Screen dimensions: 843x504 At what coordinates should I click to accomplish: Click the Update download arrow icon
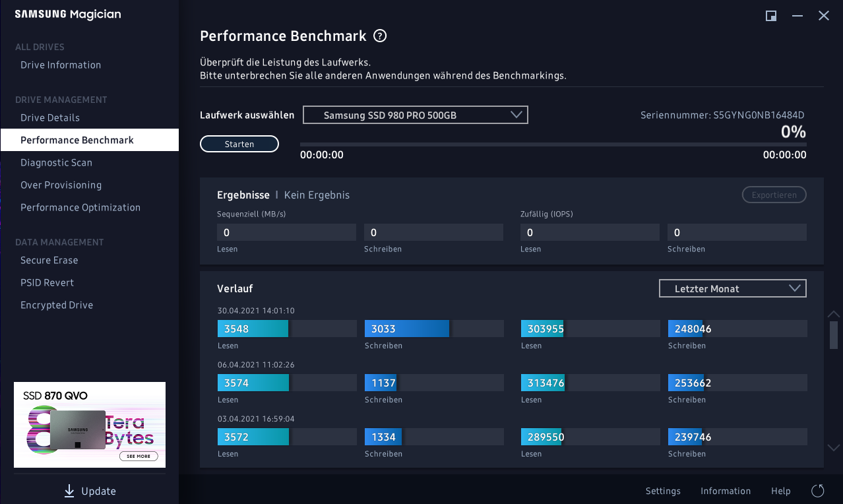point(69,491)
